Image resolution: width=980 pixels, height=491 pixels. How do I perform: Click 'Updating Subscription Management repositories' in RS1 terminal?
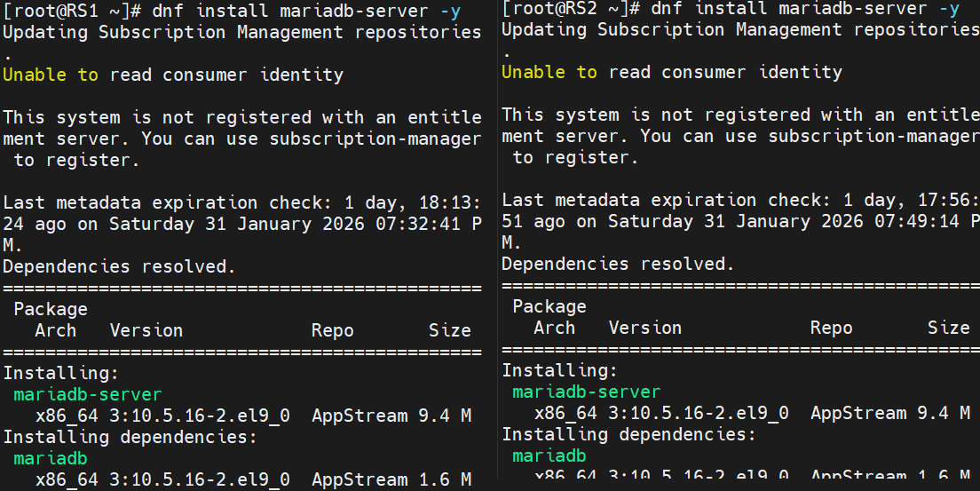click(242, 32)
